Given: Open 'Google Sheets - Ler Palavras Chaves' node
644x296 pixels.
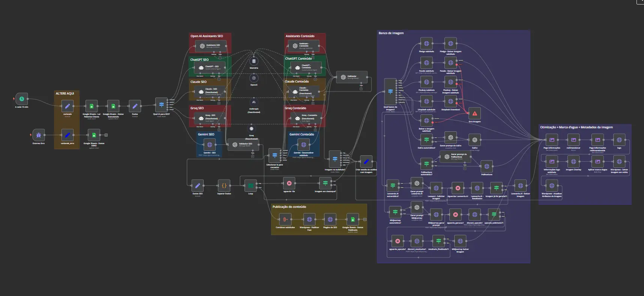Looking at the screenshot, I should (92, 106).
